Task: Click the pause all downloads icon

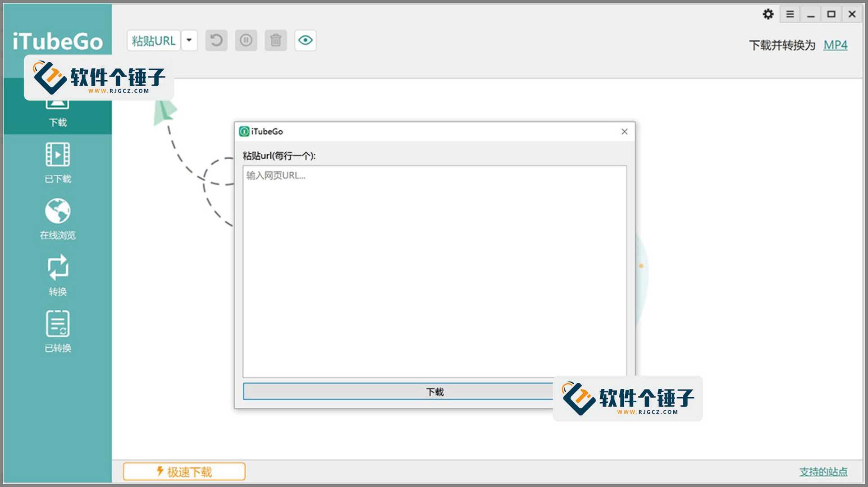Action: 246,41
